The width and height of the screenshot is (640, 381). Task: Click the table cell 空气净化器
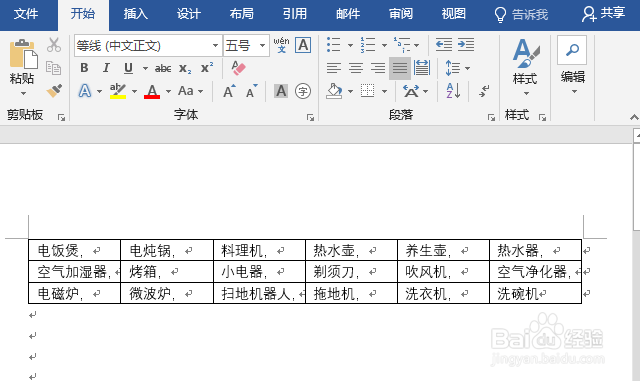pos(536,272)
